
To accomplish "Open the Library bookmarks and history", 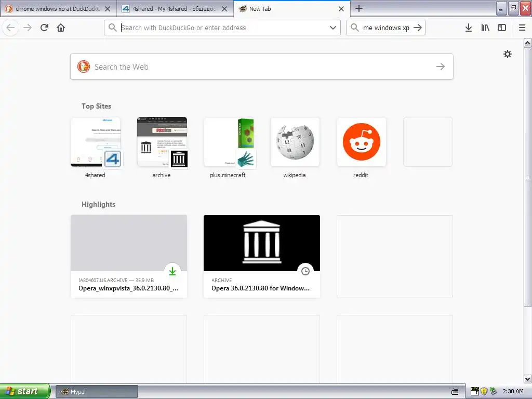I will (x=485, y=28).
